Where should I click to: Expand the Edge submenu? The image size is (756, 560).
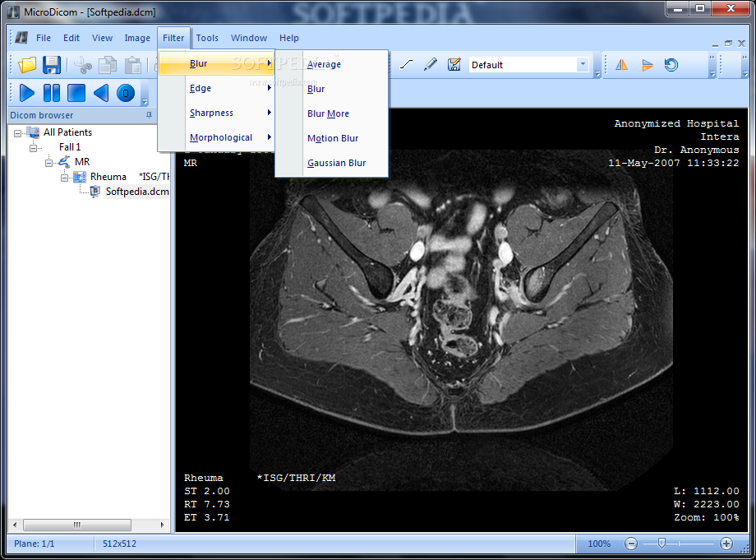coord(216,88)
